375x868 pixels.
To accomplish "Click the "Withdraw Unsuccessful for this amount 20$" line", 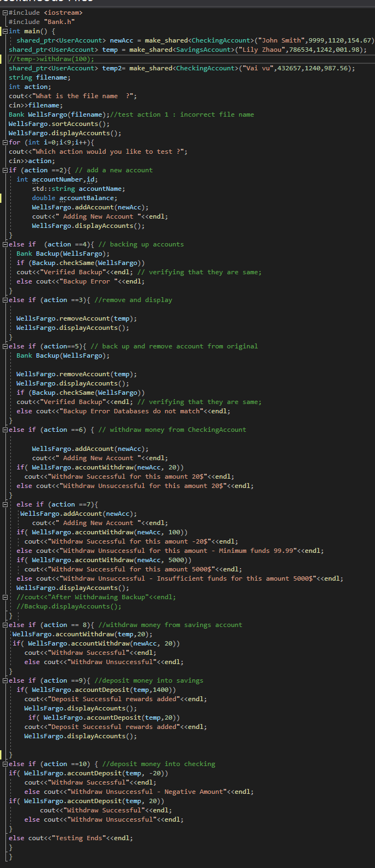I will pyautogui.click(x=135, y=486).
